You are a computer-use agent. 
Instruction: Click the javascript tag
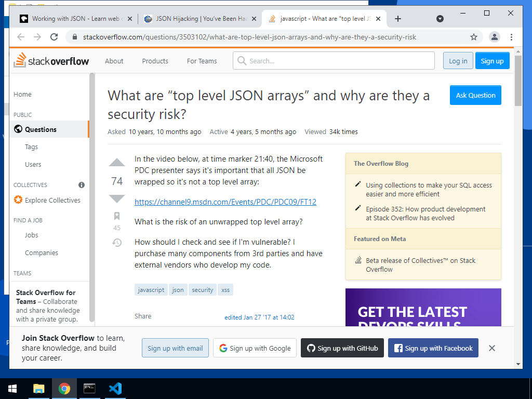(x=151, y=290)
